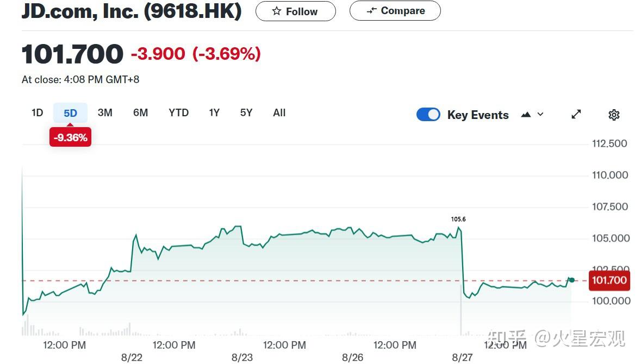Switch to the 6M range
The image size is (641, 364).
(140, 113)
